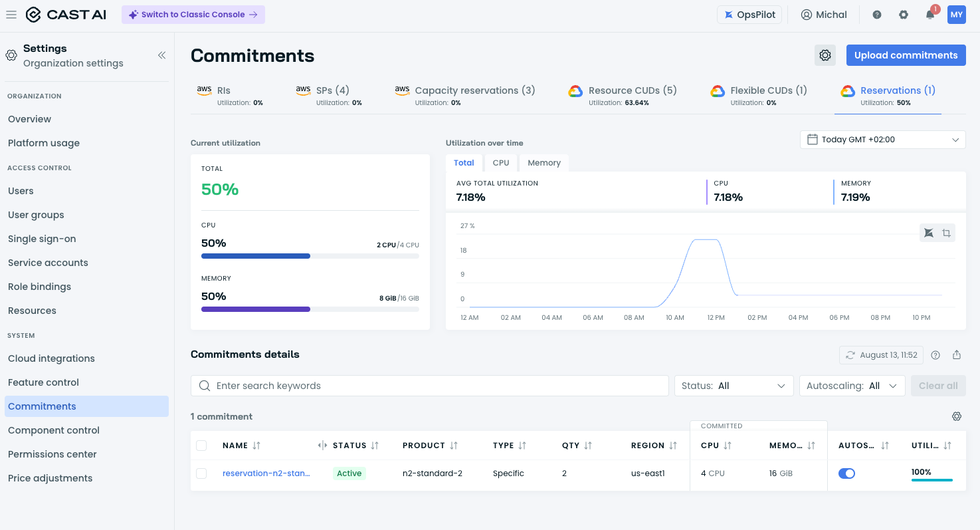Expand the Status: All filter dropdown
Viewport: 980px width, 530px height.
[734, 386]
